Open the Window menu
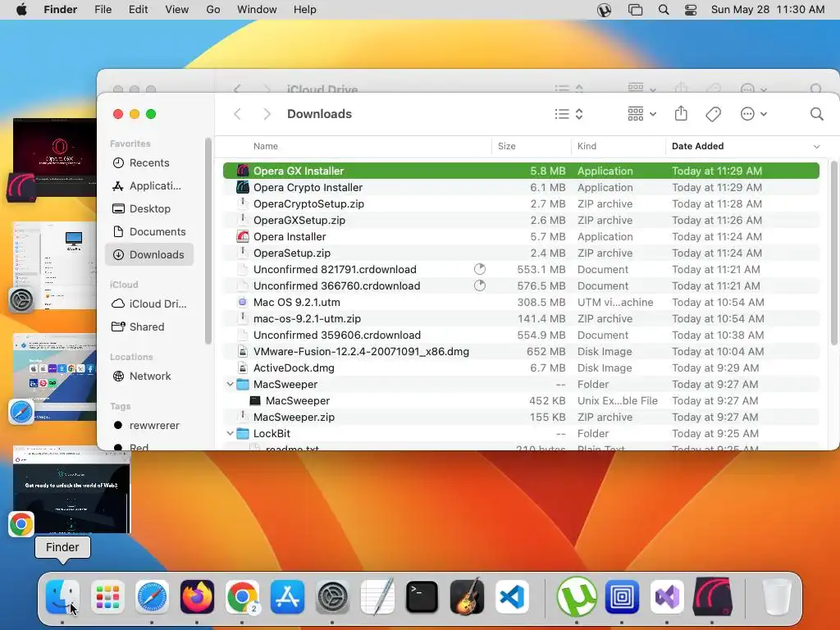 [x=257, y=10]
